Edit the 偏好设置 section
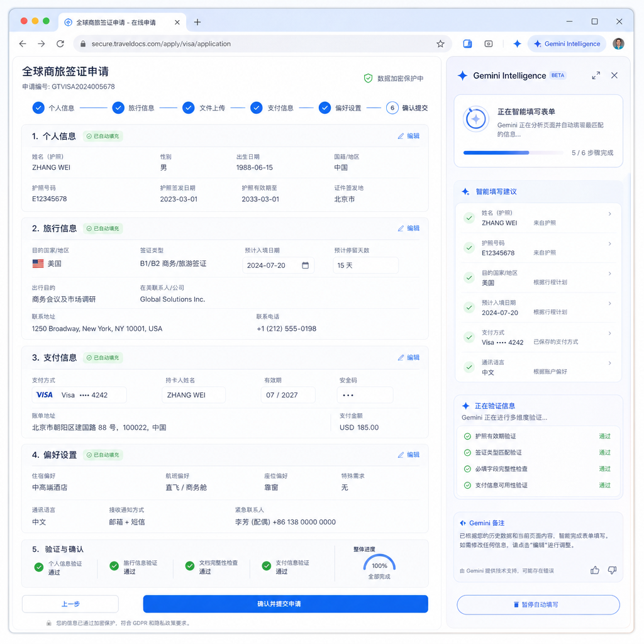644x644 pixels. [x=409, y=455]
